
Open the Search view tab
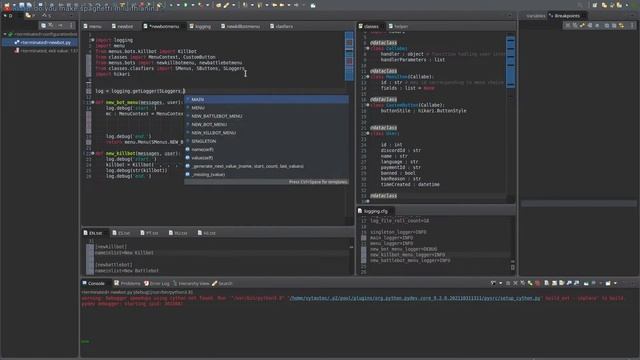[222, 283]
